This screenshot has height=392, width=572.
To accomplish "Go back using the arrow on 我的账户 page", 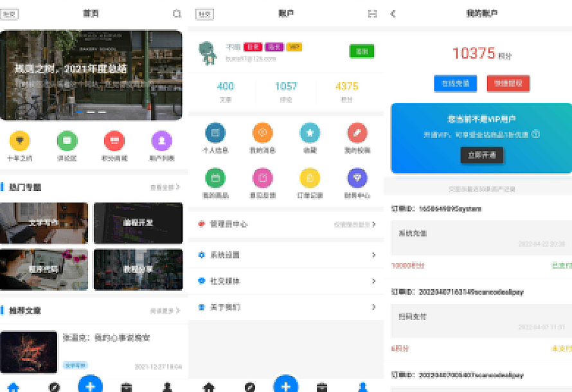I will [x=393, y=13].
